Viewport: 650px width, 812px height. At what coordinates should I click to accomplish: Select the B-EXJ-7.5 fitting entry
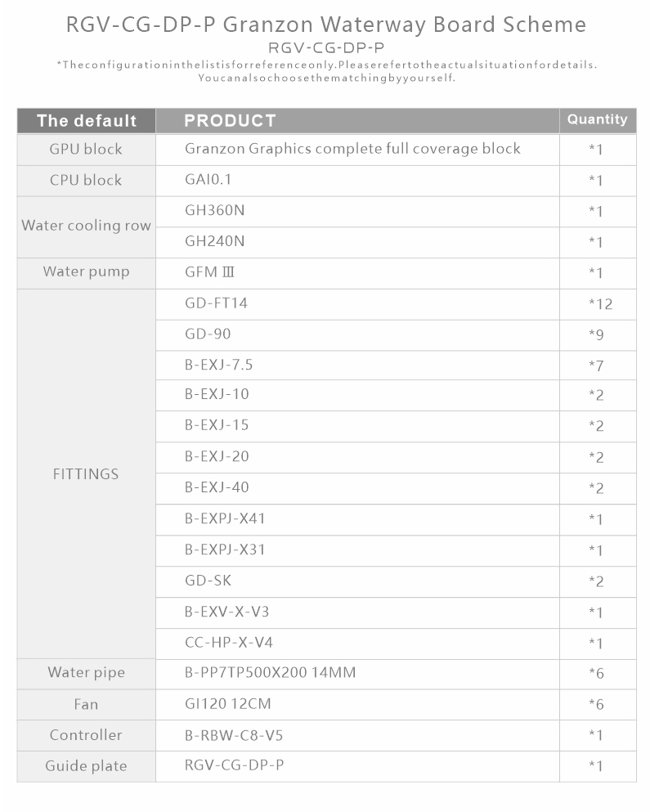click(x=218, y=365)
